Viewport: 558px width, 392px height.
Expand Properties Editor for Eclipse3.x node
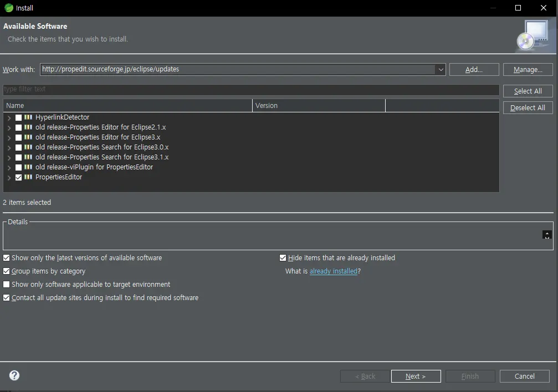click(x=9, y=138)
